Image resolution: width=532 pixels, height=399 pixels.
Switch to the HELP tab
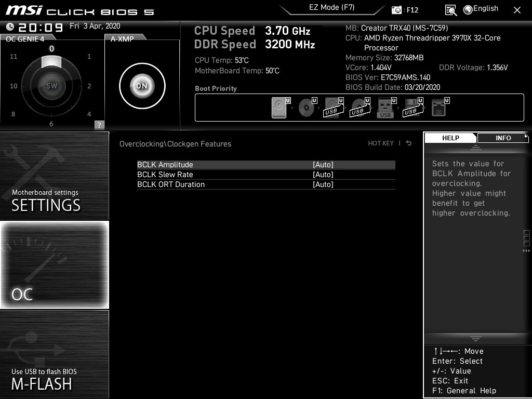point(450,138)
